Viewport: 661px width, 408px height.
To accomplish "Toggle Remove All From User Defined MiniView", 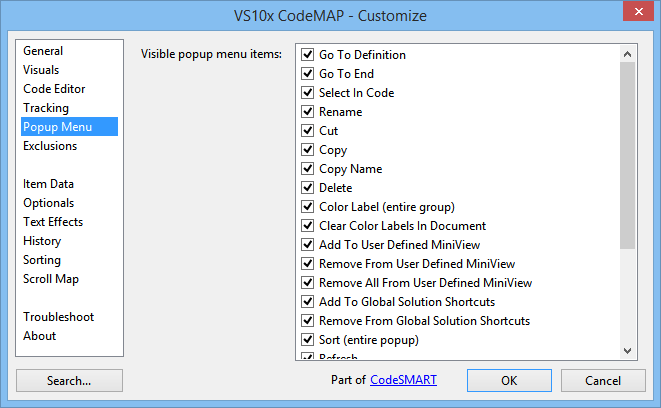I will click(308, 283).
